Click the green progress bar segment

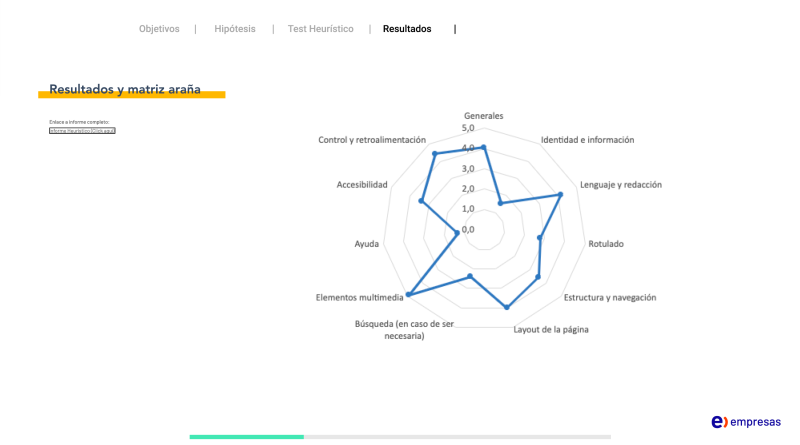[x=246, y=437]
